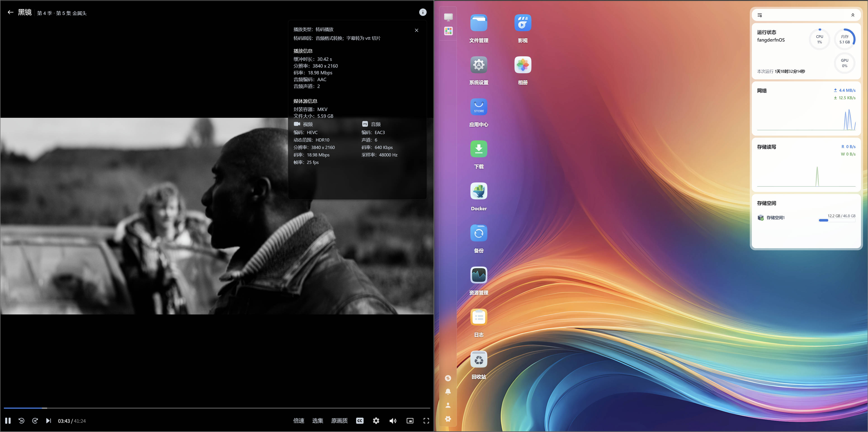Open the 应用中心 app store
Screen dimensions: 868x432
tap(479, 107)
